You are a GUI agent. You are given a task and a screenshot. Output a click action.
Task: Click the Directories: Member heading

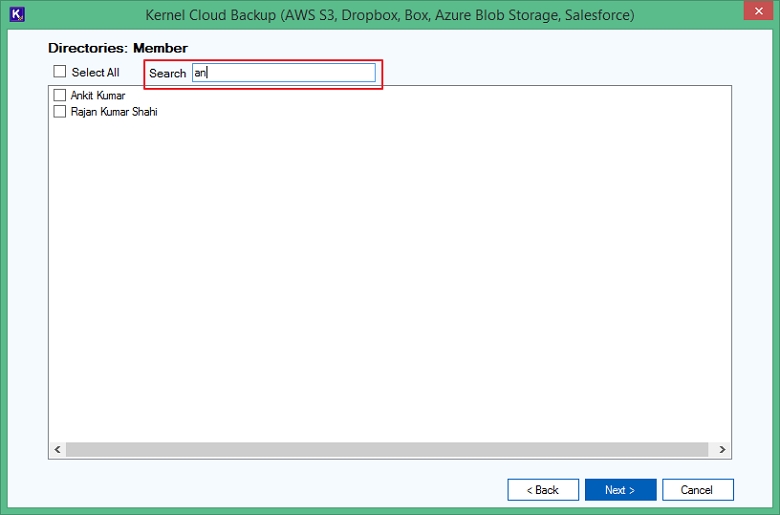tap(118, 48)
